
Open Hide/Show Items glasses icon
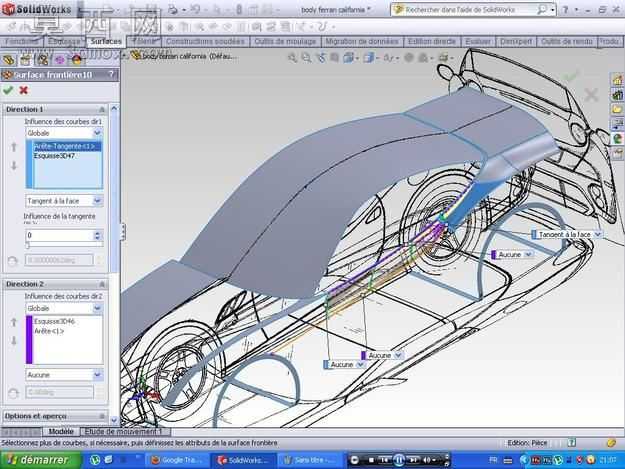click(388, 58)
